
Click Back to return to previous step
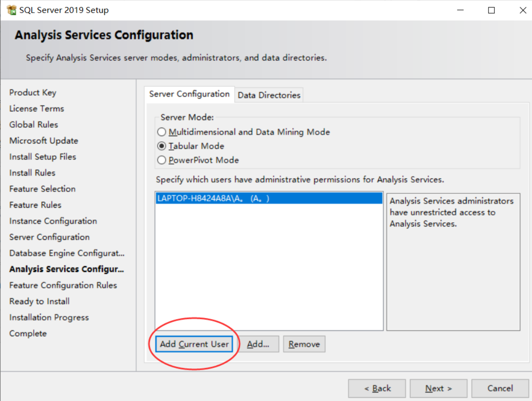point(377,388)
